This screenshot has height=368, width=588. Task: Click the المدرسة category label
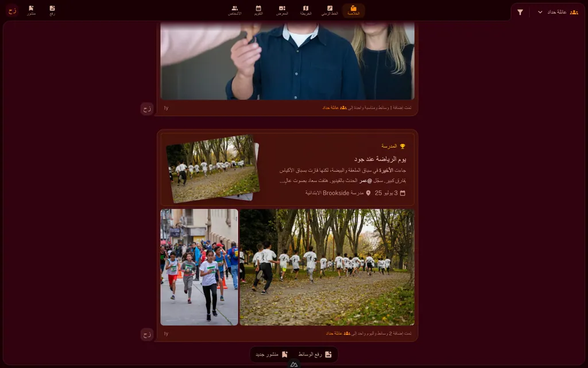[x=389, y=146]
